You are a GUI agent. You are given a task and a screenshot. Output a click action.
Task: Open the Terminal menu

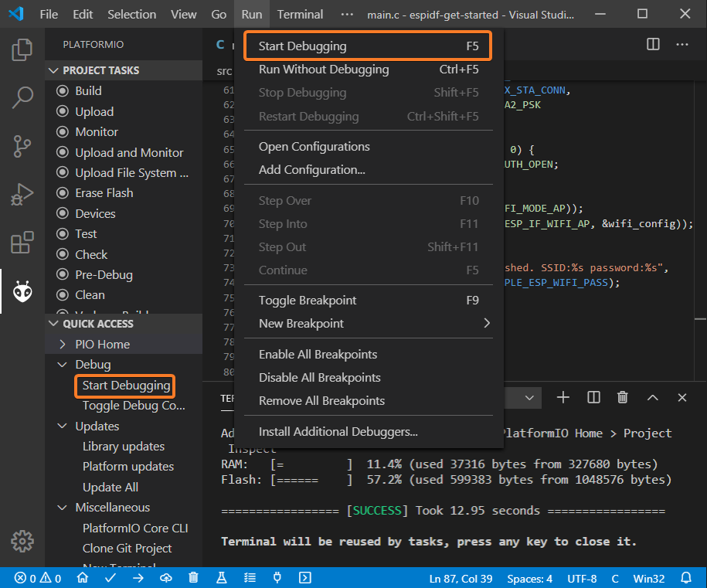pyautogui.click(x=300, y=14)
